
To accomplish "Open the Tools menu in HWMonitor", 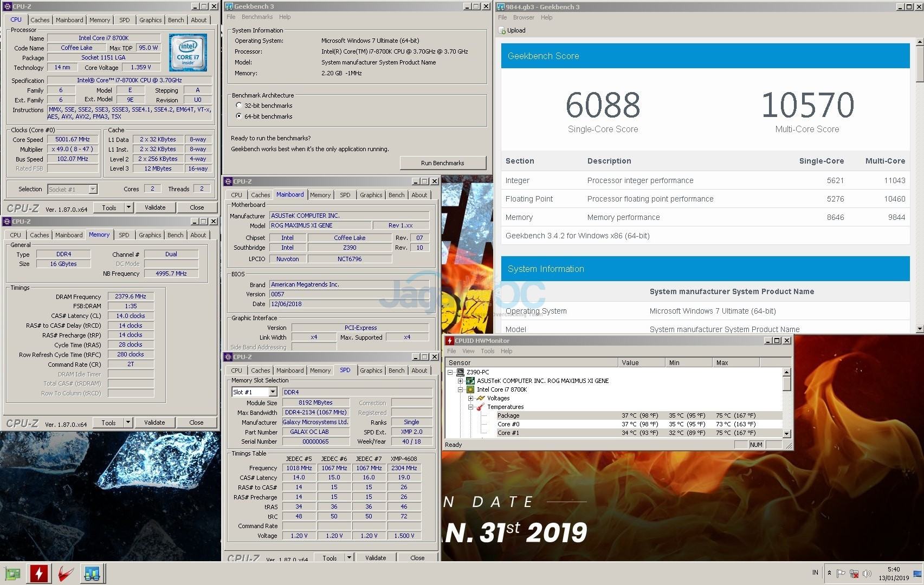I will tap(487, 351).
